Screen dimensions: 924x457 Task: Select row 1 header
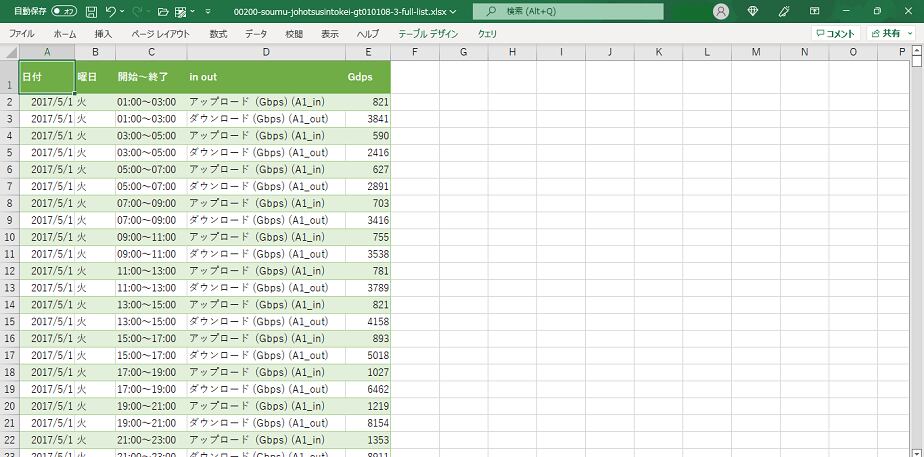click(x=9, y=77)
